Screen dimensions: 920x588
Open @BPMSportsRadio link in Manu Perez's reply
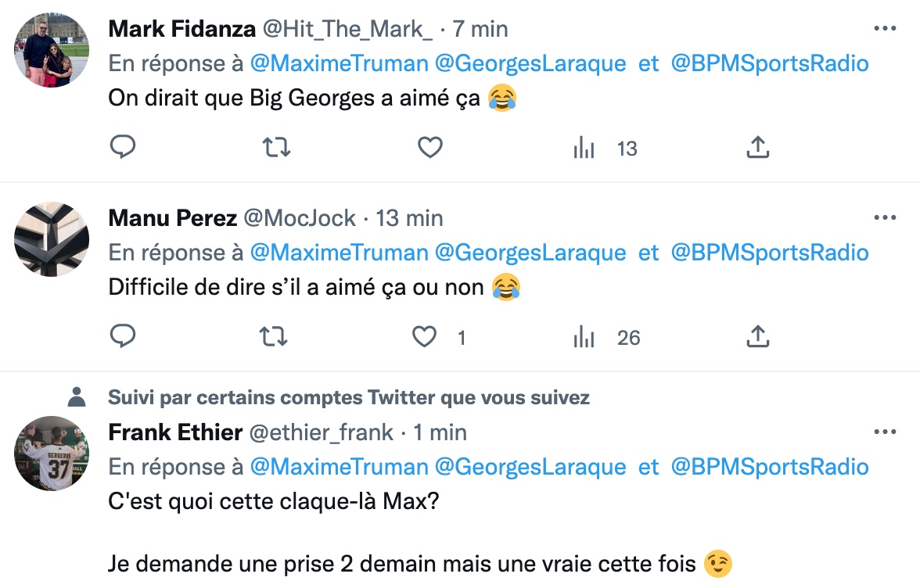click(x=770, y=253)
